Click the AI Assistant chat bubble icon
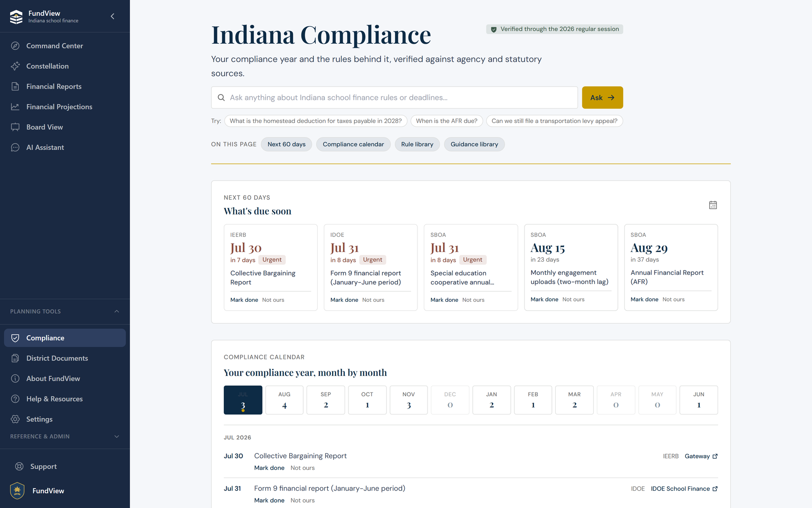The image size is (812, 508). [x=15, y=147]
